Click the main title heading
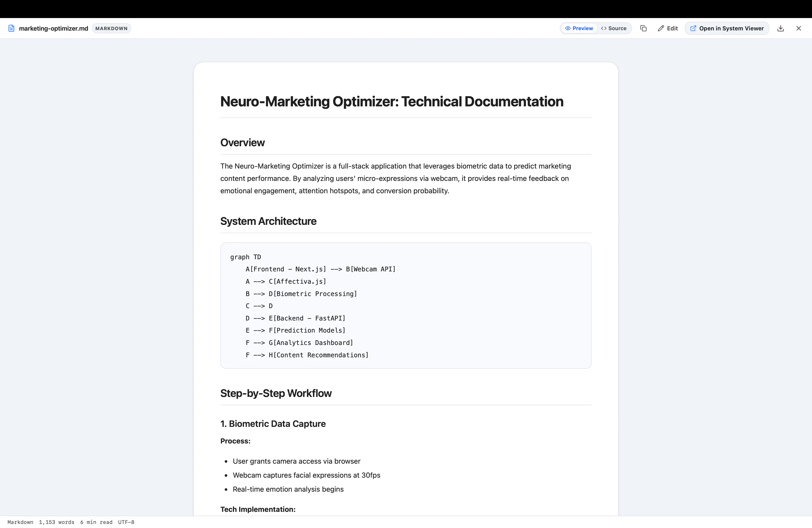This screenshot has height=528, width=812. coord(392,102)
